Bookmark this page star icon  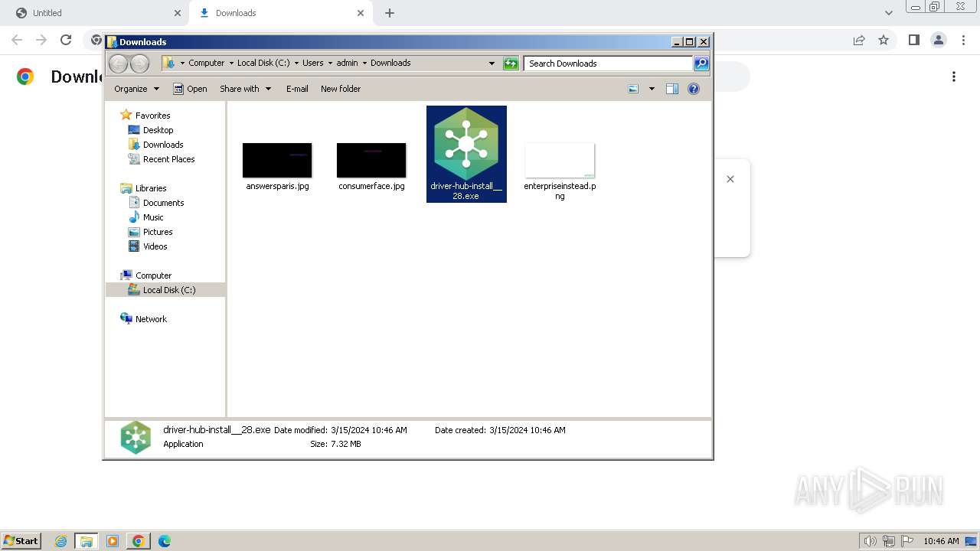(x=884, y=40)
